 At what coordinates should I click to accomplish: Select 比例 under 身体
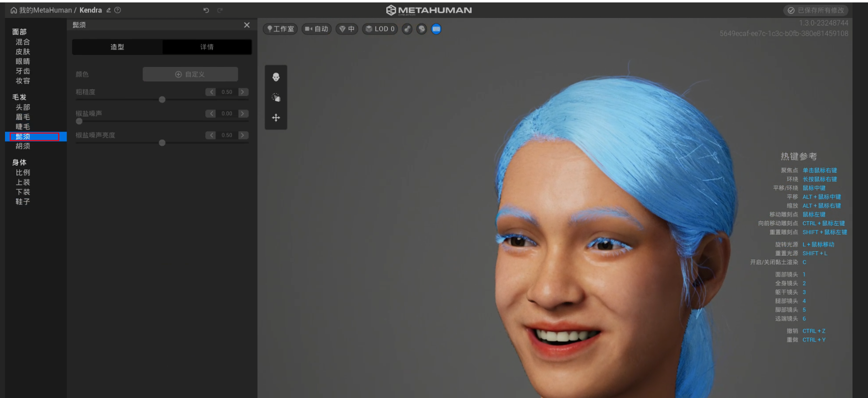23,173
